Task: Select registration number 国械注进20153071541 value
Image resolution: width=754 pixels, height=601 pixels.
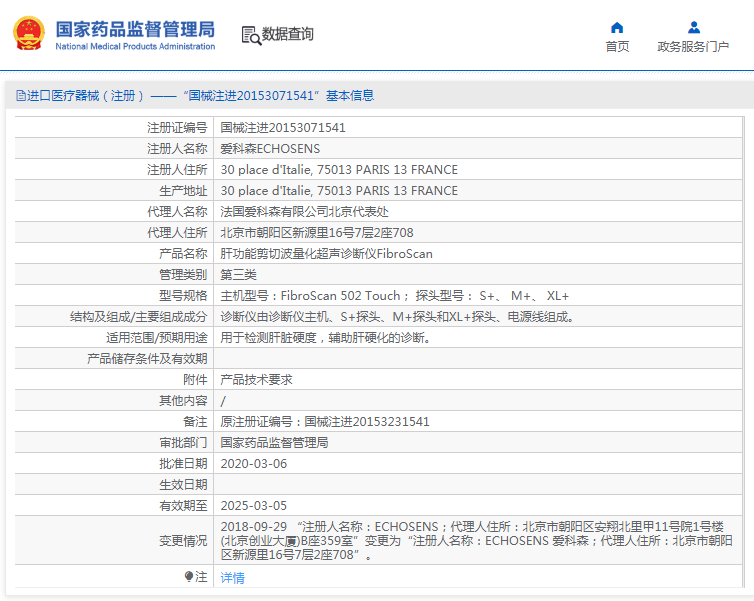Action: click(283, 127)
